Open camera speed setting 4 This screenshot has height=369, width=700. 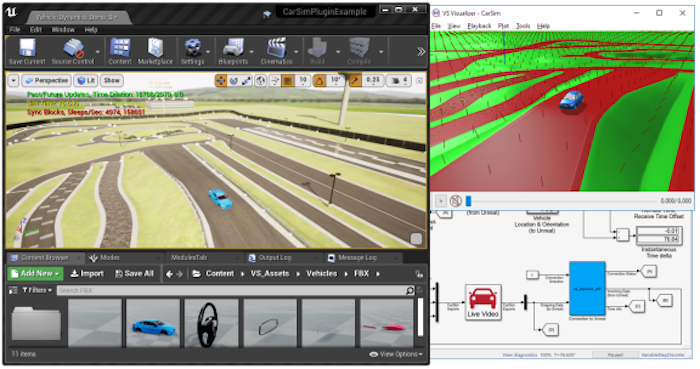(x=400, y=81)
